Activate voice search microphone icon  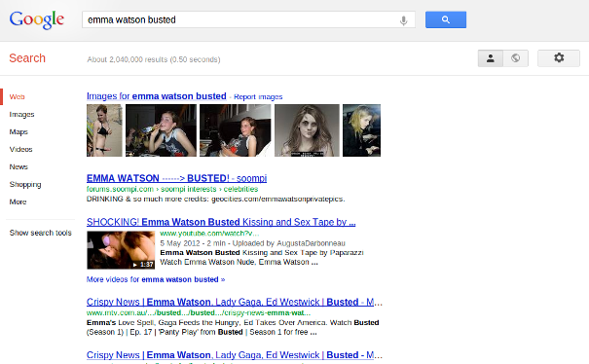(403, 20)
